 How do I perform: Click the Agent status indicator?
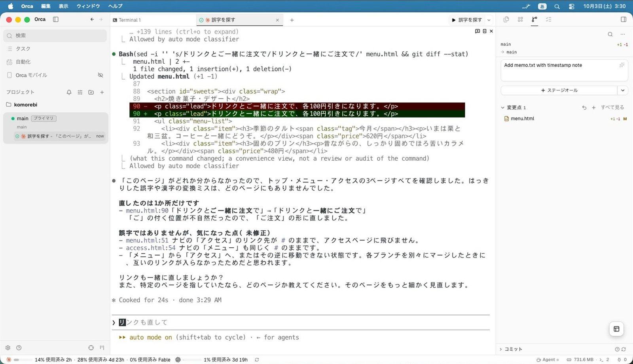coord(548,360)
